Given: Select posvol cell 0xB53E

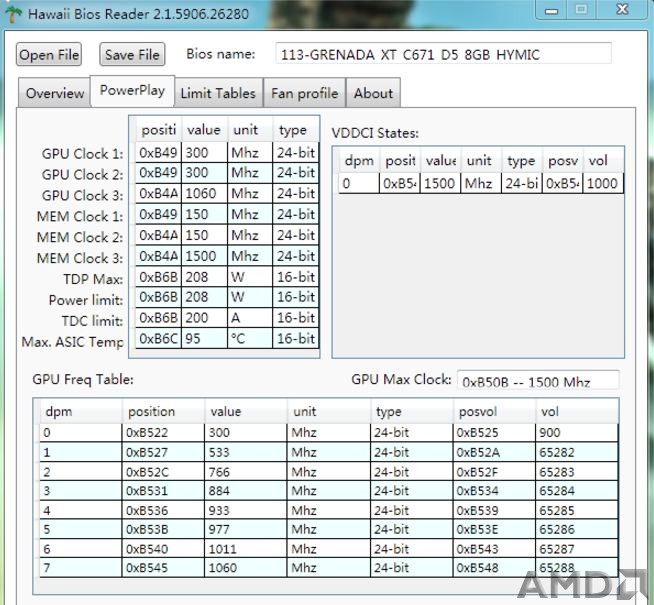Looking at the screenshot, I should tap(494, 530).
